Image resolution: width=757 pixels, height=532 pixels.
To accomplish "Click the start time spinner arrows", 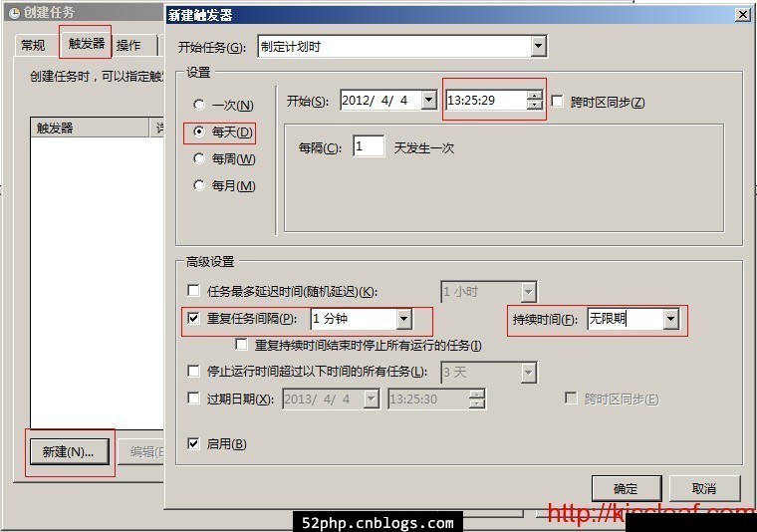I will pos(535,101).
